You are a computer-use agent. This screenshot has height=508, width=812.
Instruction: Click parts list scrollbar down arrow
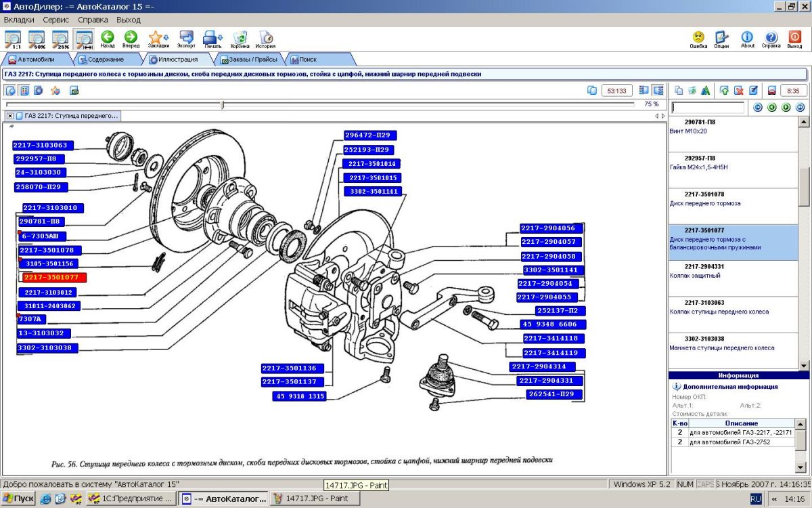803,364
